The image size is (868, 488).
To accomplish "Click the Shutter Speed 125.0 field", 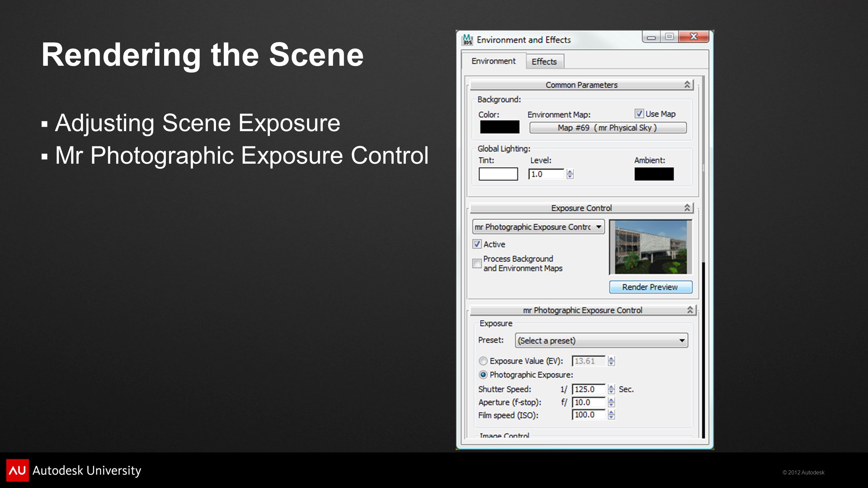I will [589, 389].
